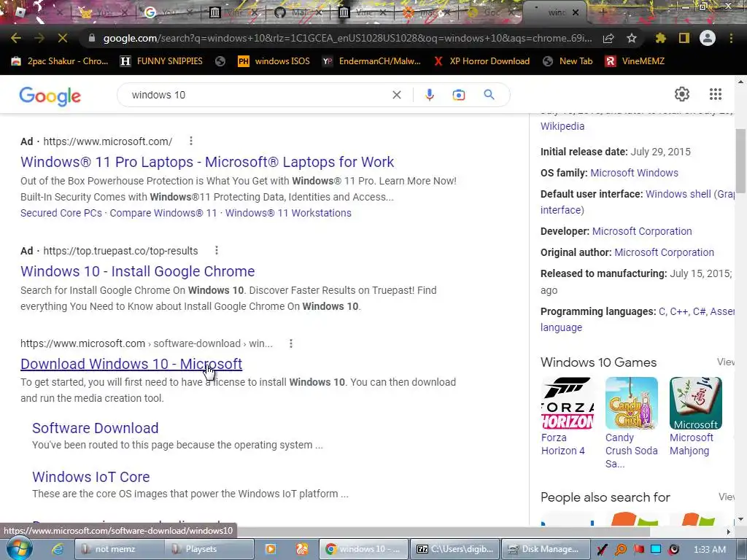Open the 'New Tab' bookmark
The width and height of the screenshot is (747, 560).
[x=568, y=61]
